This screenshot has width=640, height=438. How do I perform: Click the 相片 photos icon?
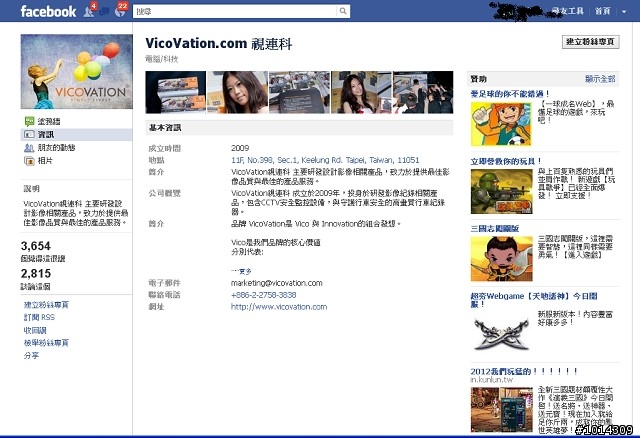29,161
